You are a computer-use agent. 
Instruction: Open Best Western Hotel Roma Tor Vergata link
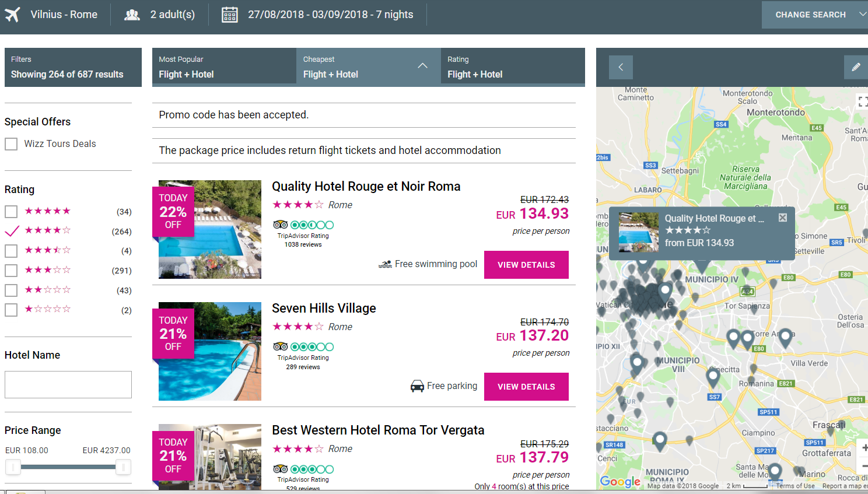coord(378,430)
